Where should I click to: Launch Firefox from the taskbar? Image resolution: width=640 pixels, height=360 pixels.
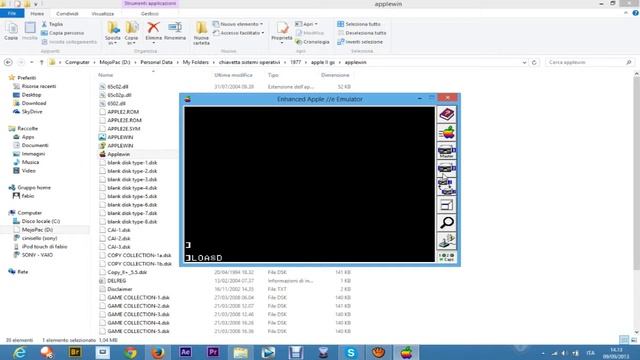[158, 352]
